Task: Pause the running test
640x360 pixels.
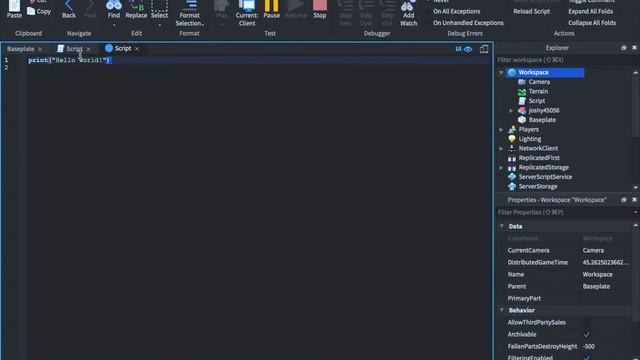Action: tap(271, 9)
